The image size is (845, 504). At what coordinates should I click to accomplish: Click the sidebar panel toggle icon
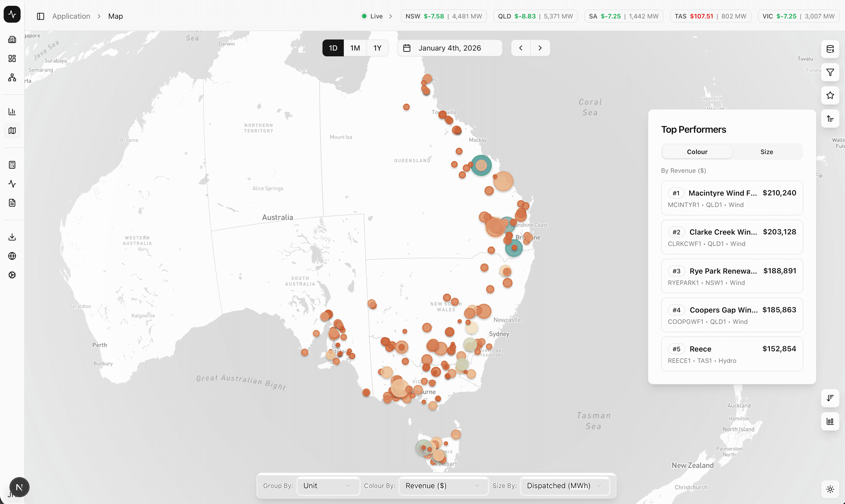(x=40, y=16)
